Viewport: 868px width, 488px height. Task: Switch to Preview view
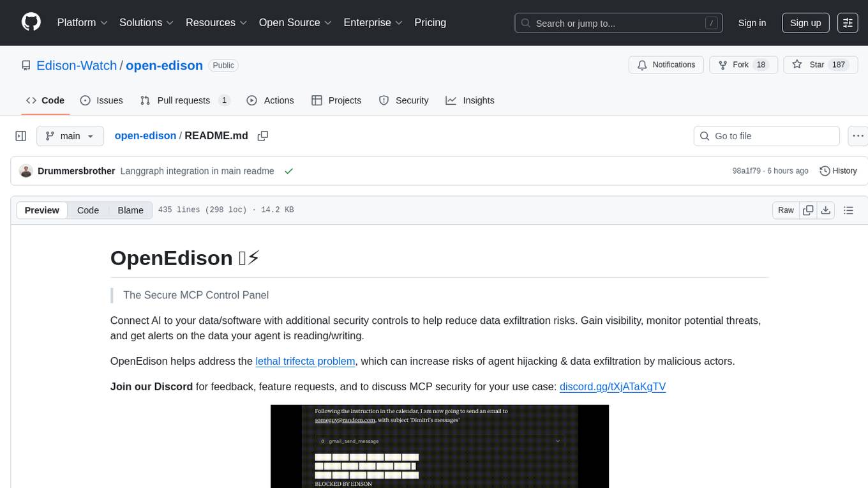pyautogui.click(x=42, y=210)
